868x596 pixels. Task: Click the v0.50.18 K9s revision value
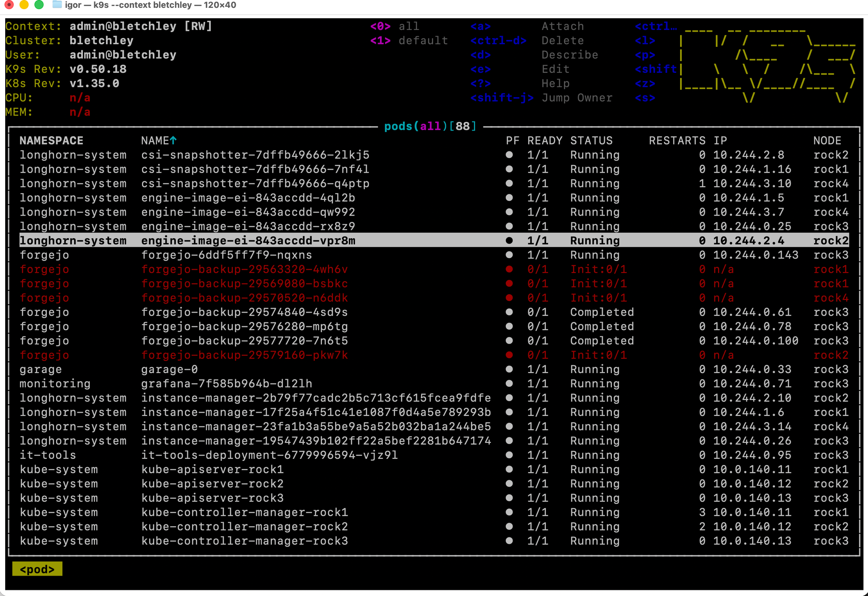click(98, 69)
